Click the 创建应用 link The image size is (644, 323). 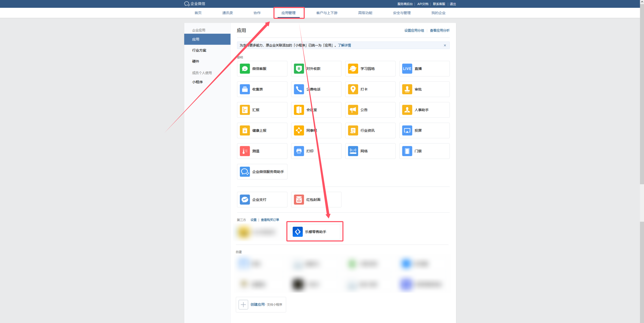point(257,305)
